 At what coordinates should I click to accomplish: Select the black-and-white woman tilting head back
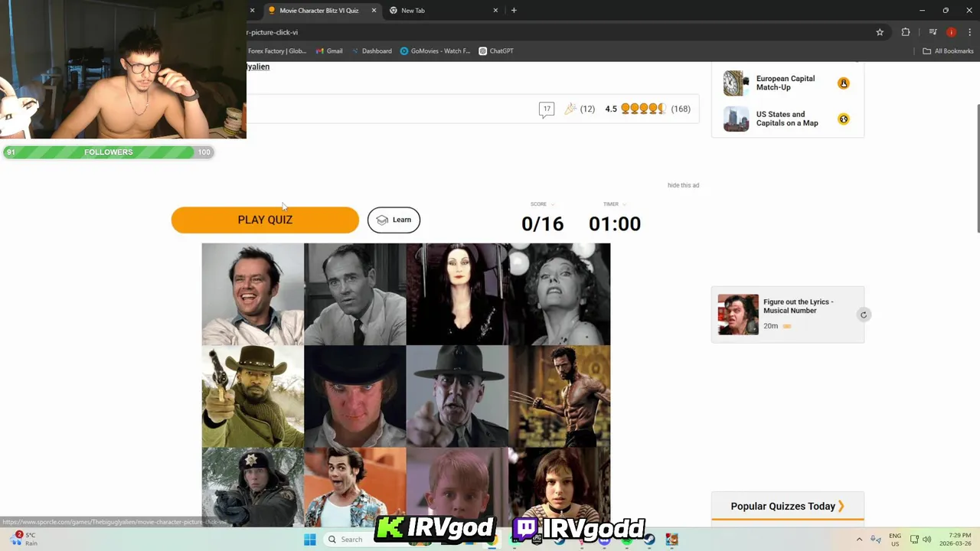coord(560,294)
